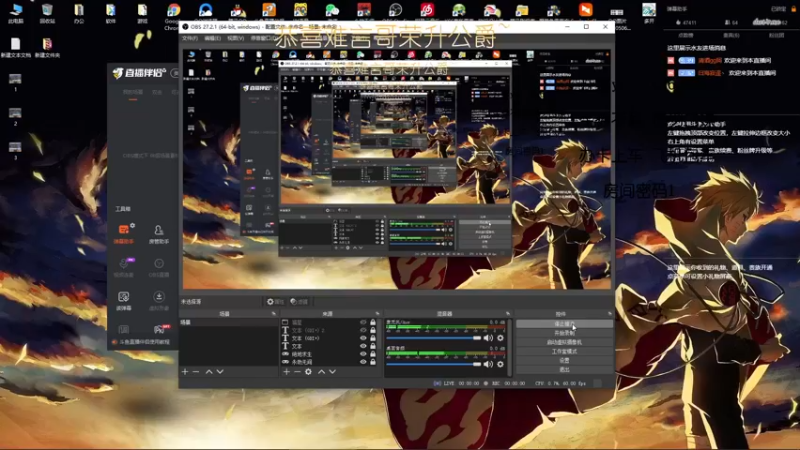Open desktop image file named 1
Screen dimensions: 800x450
[x=15, y=82]
